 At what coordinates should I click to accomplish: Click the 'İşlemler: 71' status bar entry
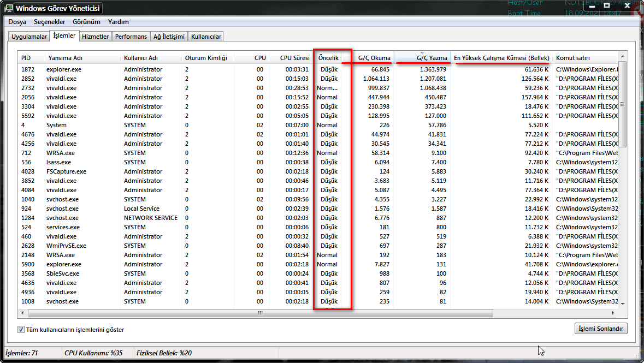pyautogui.click(x=22, y=353)
